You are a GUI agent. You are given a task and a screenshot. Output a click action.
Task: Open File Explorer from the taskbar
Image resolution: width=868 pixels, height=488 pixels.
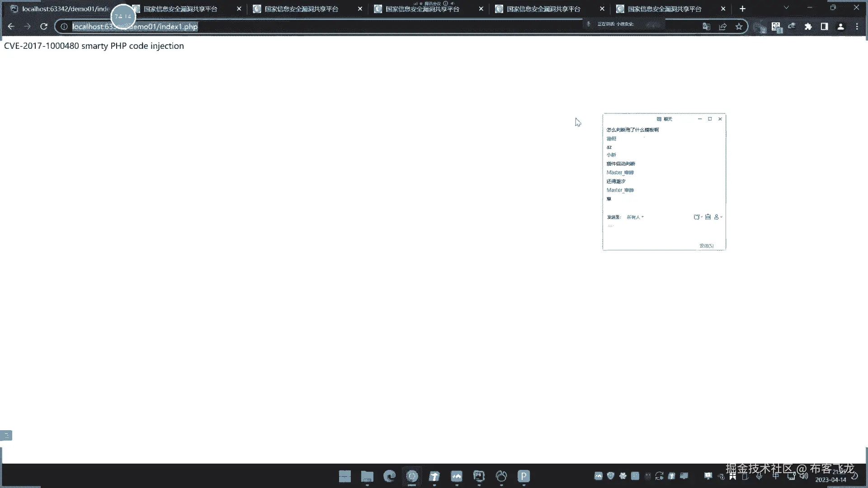coord(367,476)
